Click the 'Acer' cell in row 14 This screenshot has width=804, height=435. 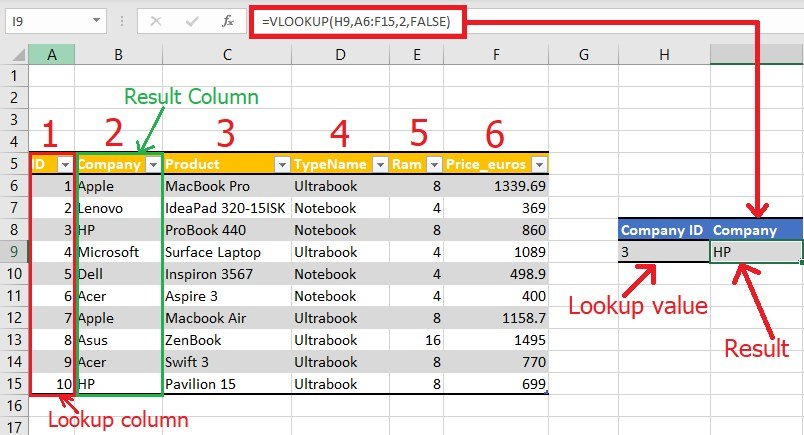point(118,362)
